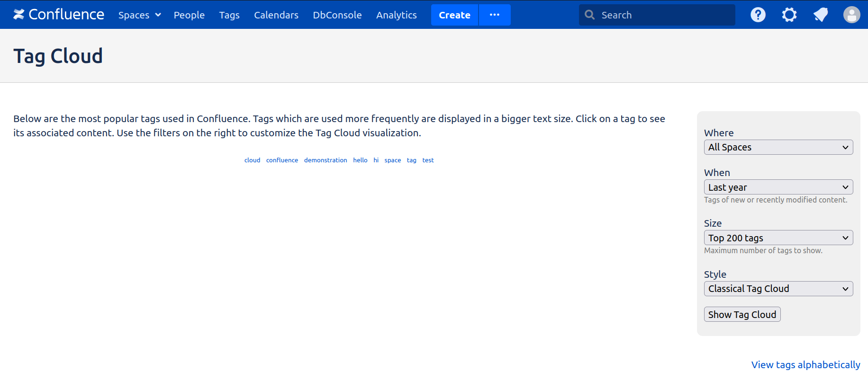Click the three-dots more create options

pos(494,15)
